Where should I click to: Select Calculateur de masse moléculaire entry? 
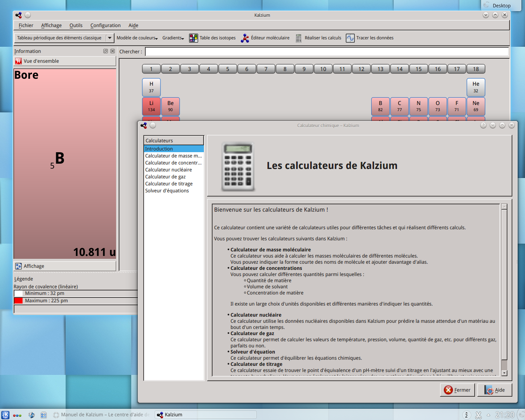click(174, 156)
